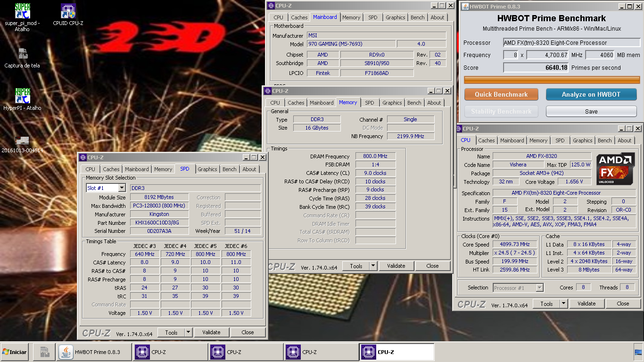
Task: Click the Max Bandwidth value PC3-12800J
Action: click(159, 206)
